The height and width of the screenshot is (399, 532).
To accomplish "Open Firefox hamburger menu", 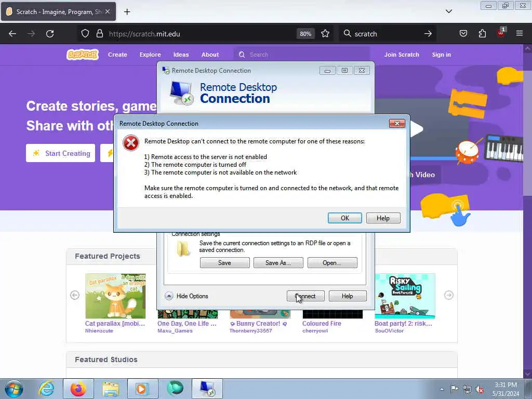I will [x=520, y=33].
